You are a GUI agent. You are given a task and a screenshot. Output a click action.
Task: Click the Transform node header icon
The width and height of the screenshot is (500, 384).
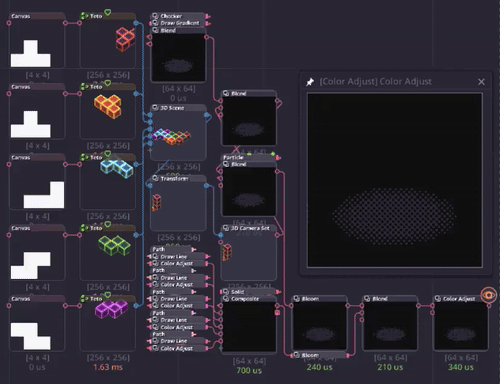[x=155, y=178]
